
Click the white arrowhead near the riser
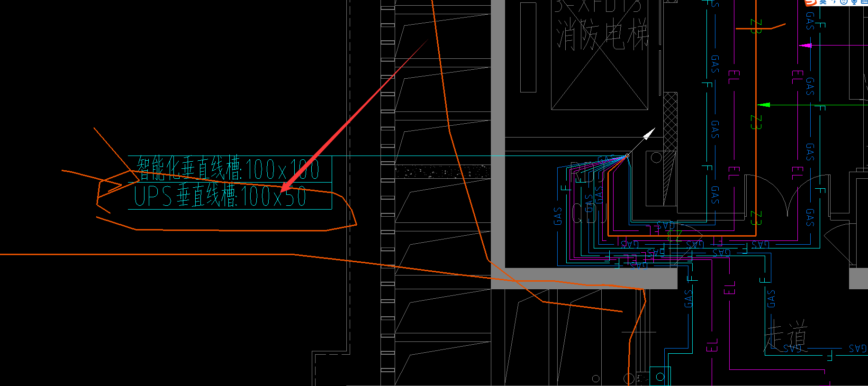click(649, 134)
